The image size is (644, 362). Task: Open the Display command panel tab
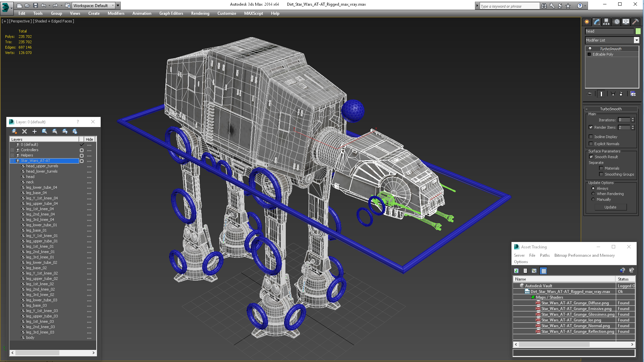626,22
